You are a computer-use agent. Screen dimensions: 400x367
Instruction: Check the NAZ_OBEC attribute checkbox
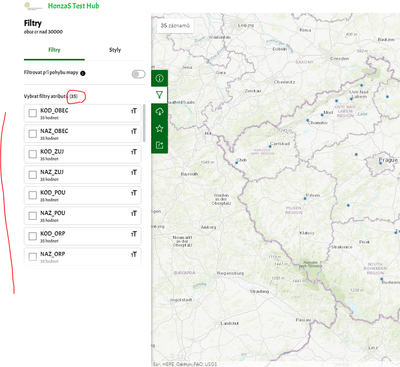coord(33,134)
